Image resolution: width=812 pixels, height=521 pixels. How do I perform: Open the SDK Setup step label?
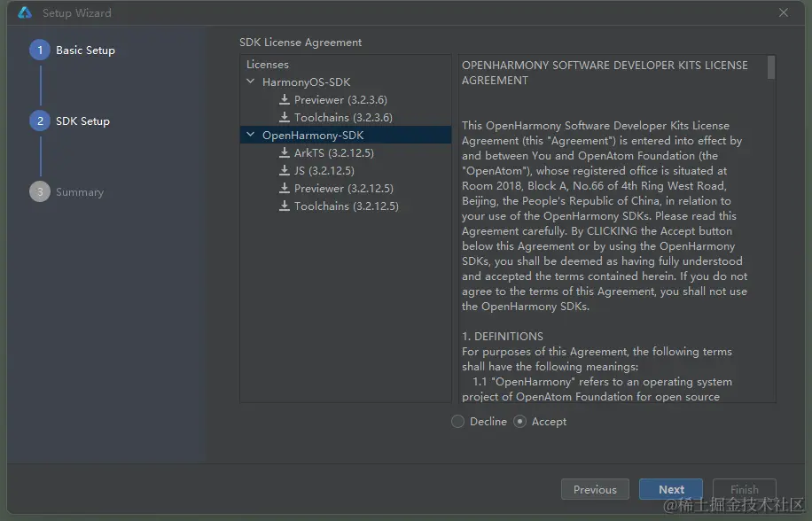tap(82, 121)
